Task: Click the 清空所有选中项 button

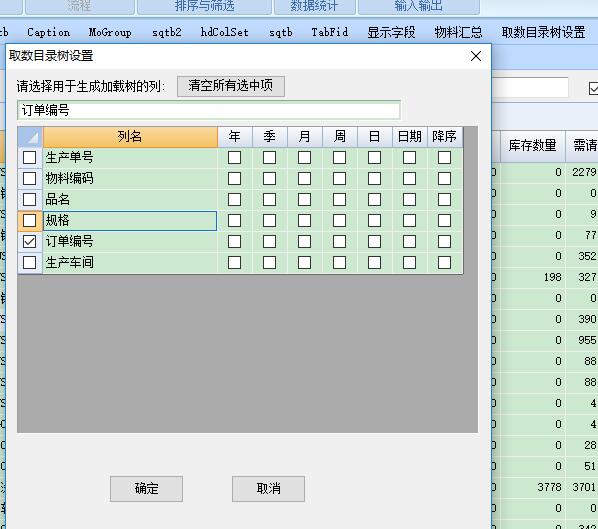Action: click(x=231, y=86)
